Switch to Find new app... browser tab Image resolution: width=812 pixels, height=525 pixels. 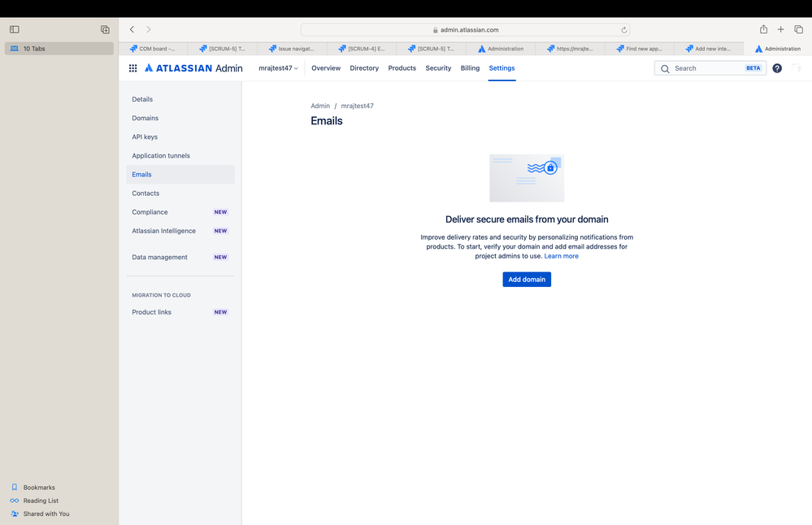pyautogui.click(x=640, y=49)
